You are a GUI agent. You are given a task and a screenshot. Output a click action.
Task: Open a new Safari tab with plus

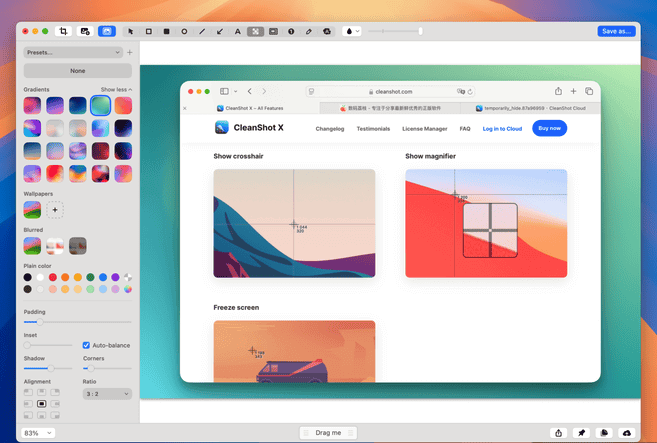click(x=573, y=91)
